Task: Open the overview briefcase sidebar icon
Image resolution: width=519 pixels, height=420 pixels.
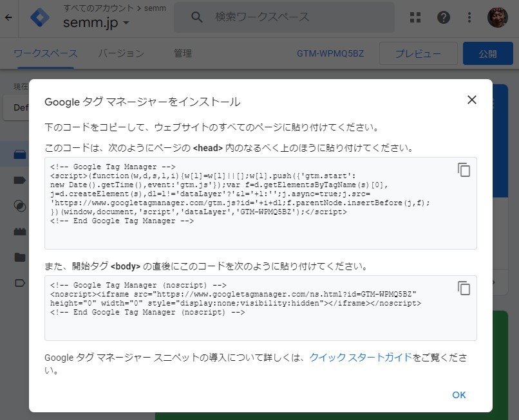Action: click(x=19, y=154)
